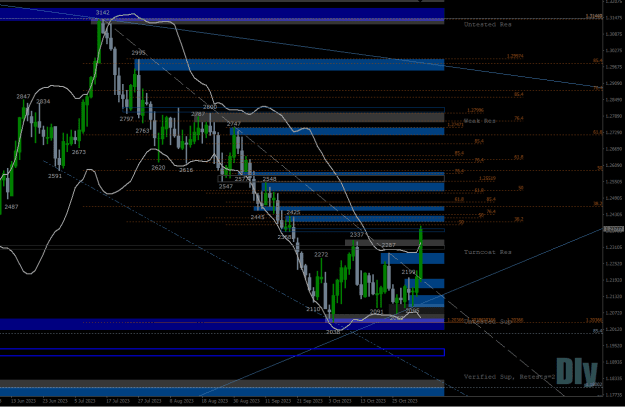
Task: Click the highlighted current price tag on axis
Action: [614, 229]
